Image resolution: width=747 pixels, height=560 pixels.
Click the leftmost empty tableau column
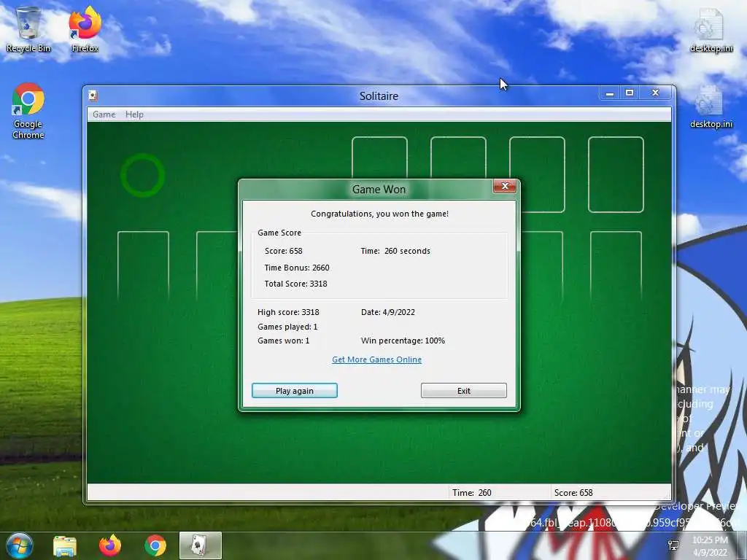pos(144,267)
